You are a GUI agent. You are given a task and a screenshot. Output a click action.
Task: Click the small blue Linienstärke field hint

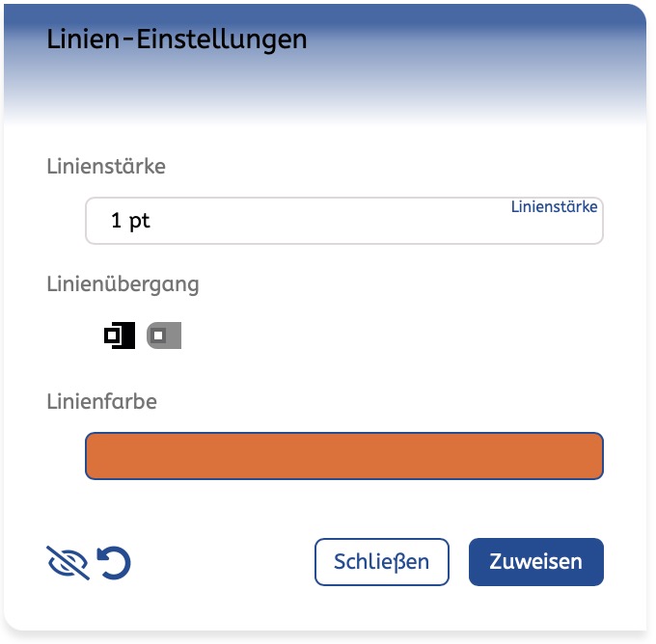pos(554,206)
